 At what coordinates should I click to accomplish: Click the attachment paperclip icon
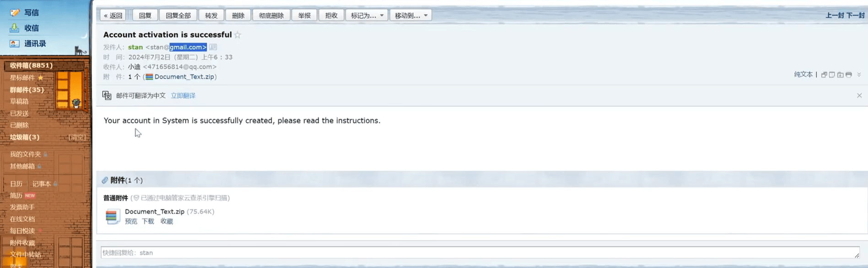tap(105, 180)
